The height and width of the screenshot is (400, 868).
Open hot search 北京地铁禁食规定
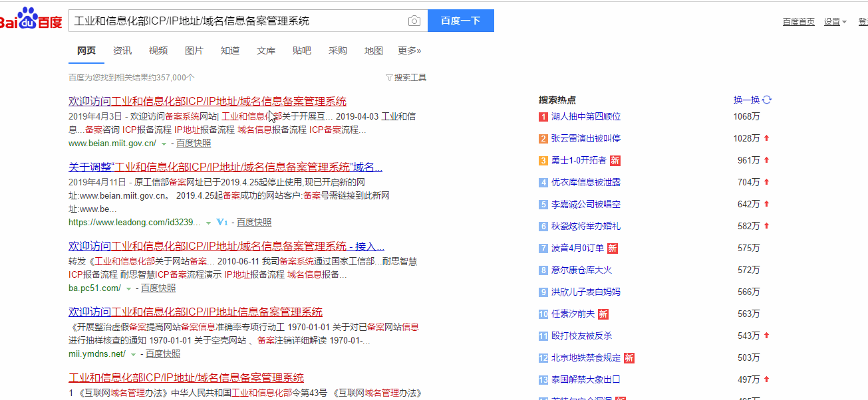pos(586,357)
